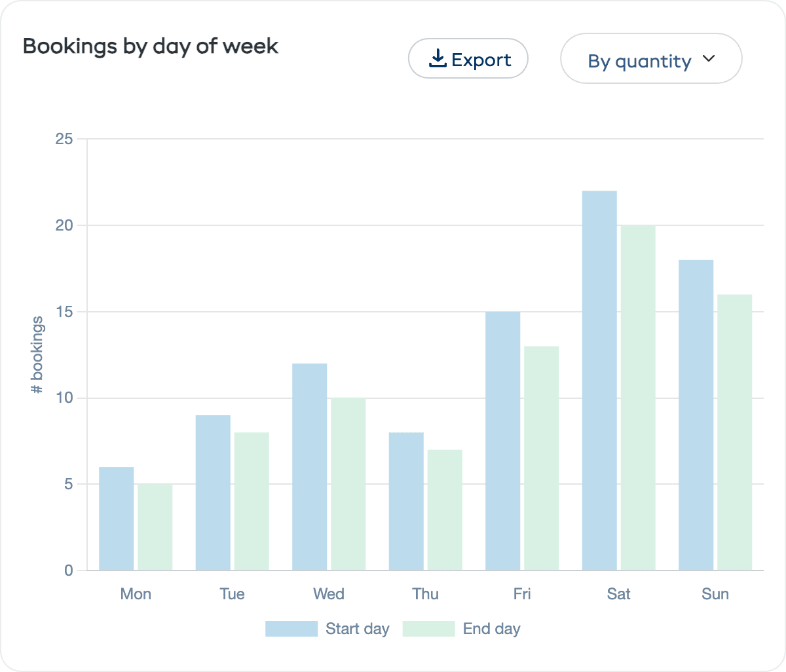Viewport: 786px width, 672px height.
Task: Select the Start day legend swatch
Action: (x=291, y=628)
